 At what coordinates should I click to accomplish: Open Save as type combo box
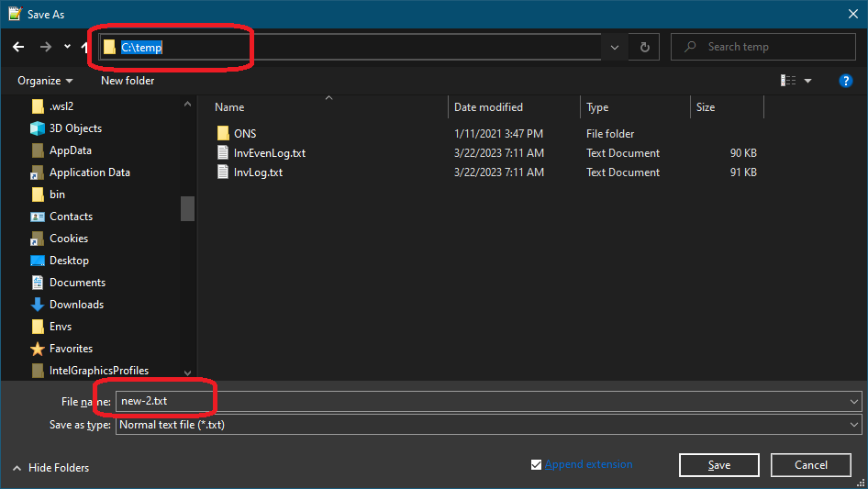[488, 426]
